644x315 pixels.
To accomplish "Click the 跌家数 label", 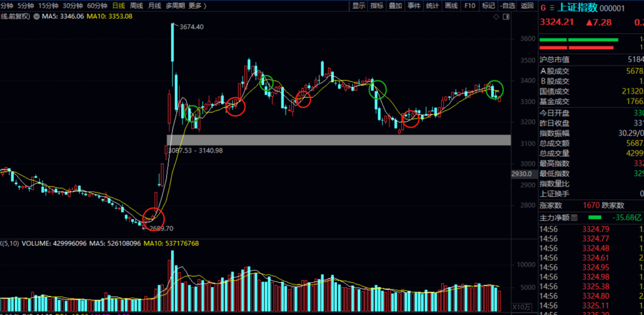I will click(613, 205).
